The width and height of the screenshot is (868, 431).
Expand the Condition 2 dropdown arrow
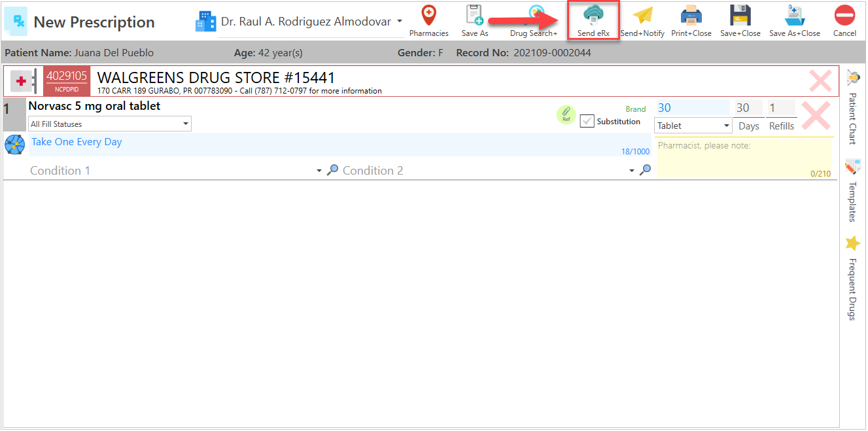pyautogui.click(x=632, y=171)
